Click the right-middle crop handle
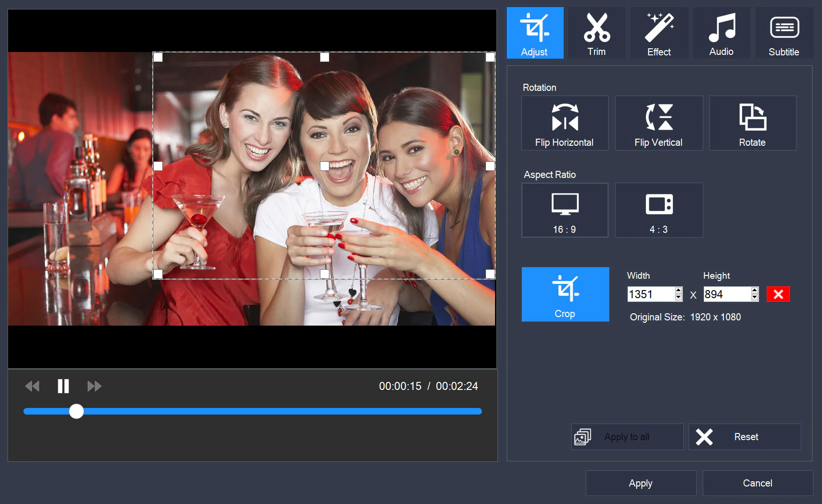 coord(490,166)
